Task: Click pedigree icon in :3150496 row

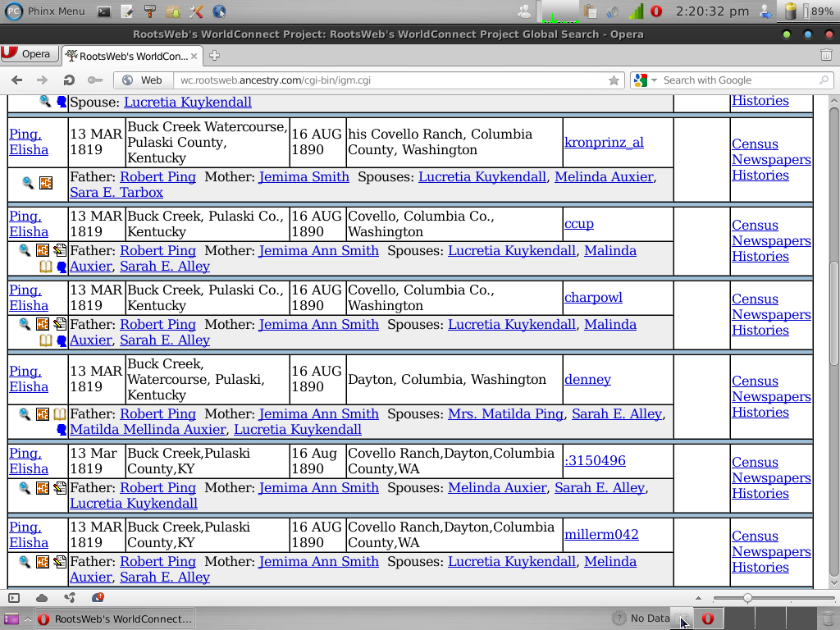Action: (x=43, y=487)
